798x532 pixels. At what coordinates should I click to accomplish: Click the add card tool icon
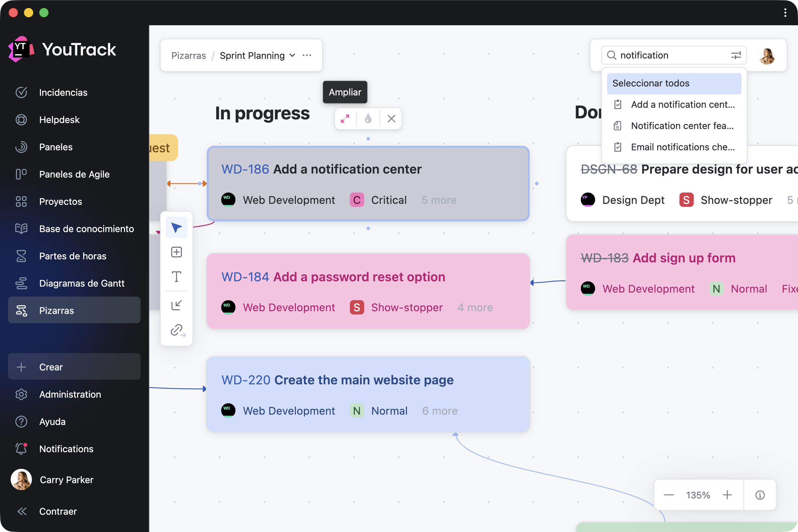(176, 252)
